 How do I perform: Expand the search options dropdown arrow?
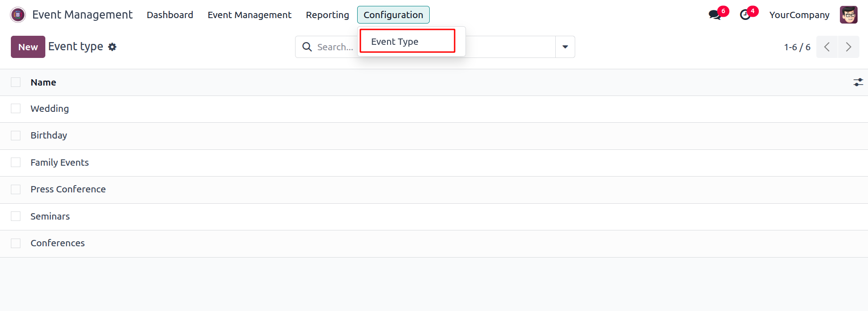click(x=565, y=47)
